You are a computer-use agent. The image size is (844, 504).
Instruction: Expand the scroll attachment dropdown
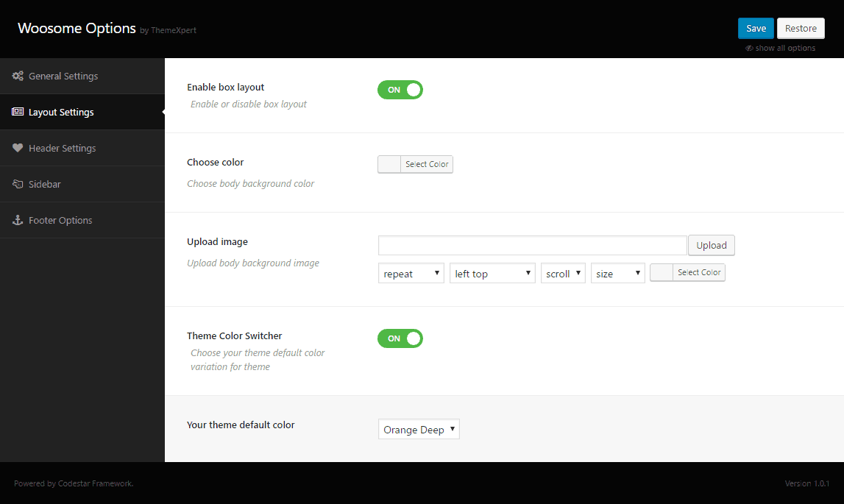click(563, 273)
